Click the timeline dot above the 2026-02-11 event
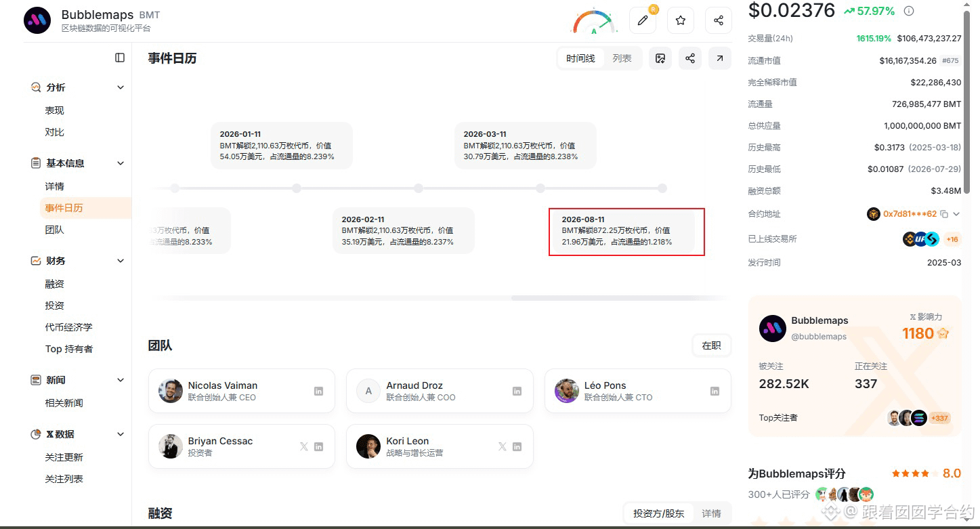This screenshot has height=529, width=980. coord(419,188)
